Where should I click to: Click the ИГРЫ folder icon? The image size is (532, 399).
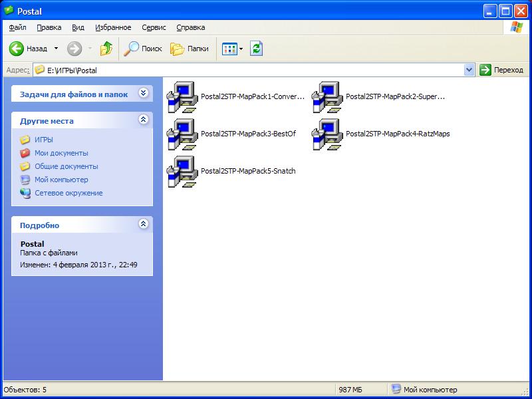click(25, 140)
